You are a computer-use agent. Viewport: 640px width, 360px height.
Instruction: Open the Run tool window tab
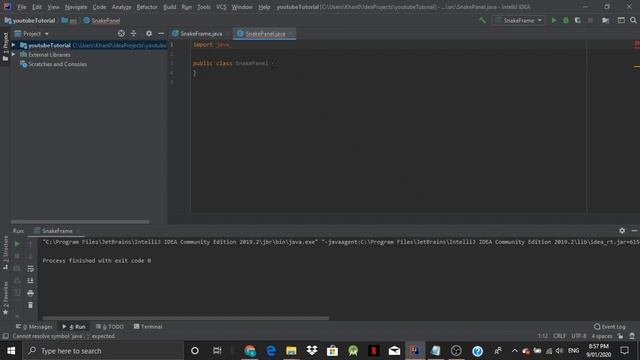[x=74, y=327]
